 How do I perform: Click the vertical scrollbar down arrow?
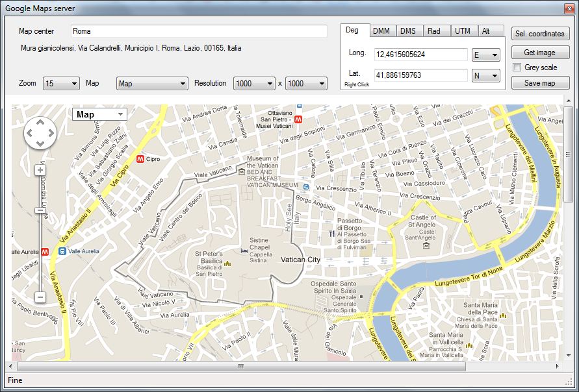point(568,356)
